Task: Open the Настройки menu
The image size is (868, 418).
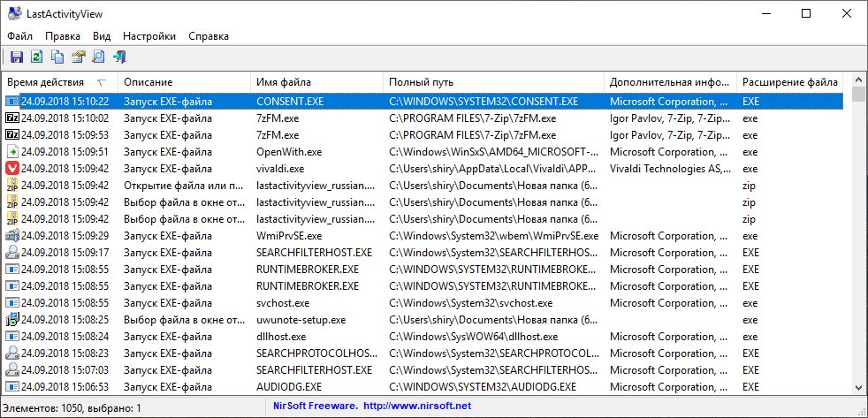Action: tap(149, 36)
